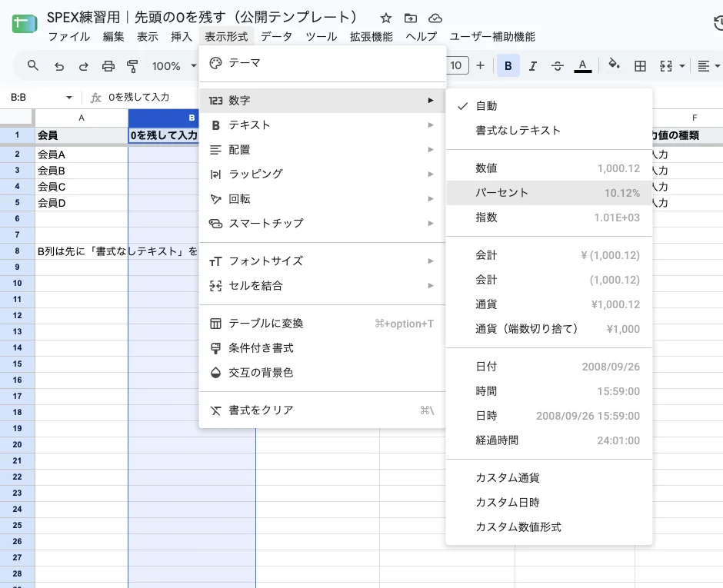Expand the テキスト submenu
This screenshot has height=588, width=723.
click(323, 125)
